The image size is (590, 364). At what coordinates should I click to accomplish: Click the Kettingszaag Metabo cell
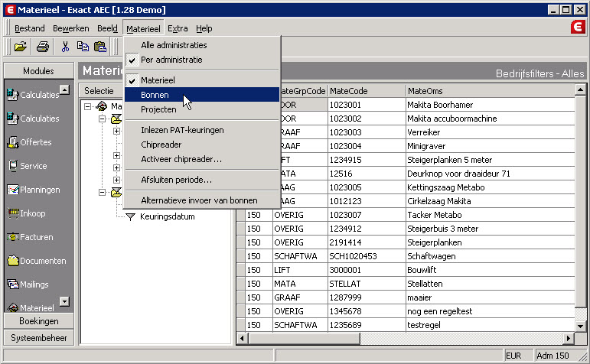pos(491,187)
